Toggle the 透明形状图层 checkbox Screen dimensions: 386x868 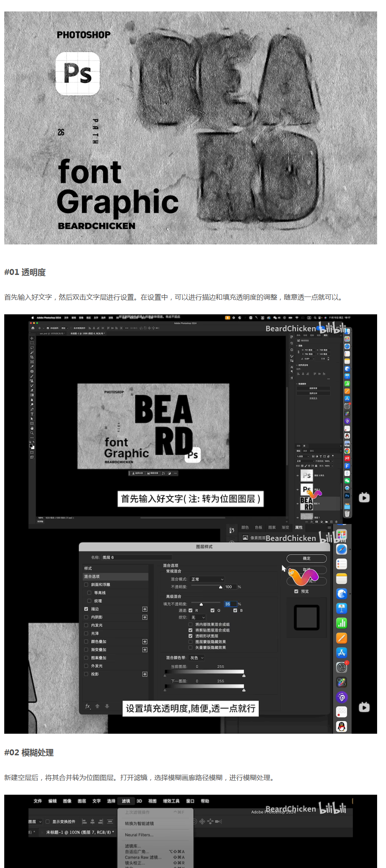[x=191, y=636]
